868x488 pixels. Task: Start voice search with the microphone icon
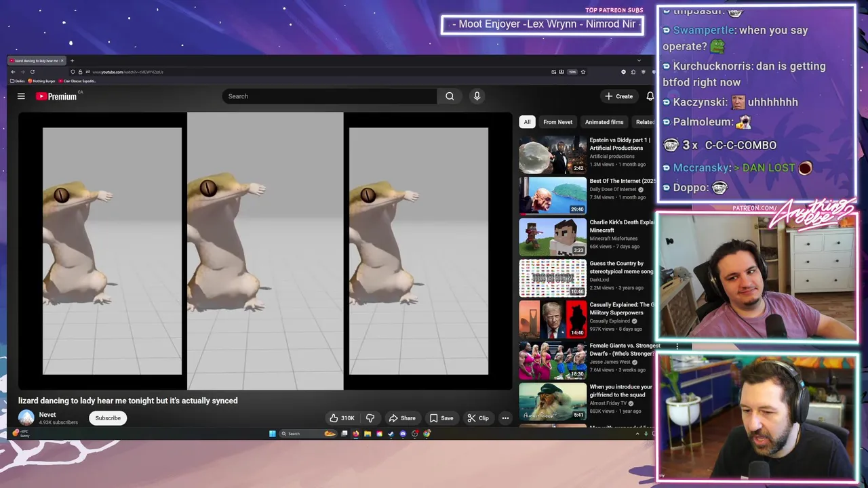[x=477, y=96]
